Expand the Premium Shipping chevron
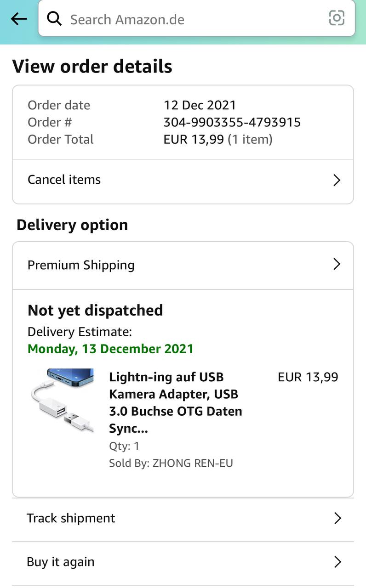 [x=337, y=264]
